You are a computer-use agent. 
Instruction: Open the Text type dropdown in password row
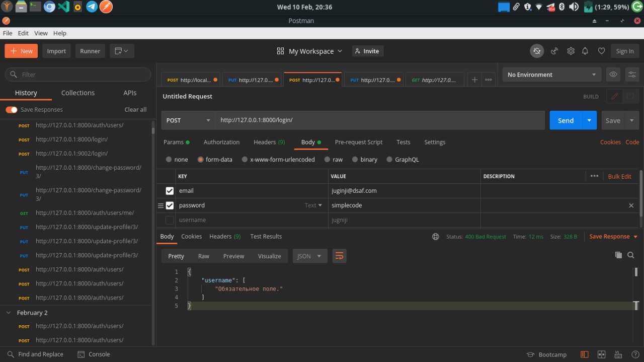313,205
